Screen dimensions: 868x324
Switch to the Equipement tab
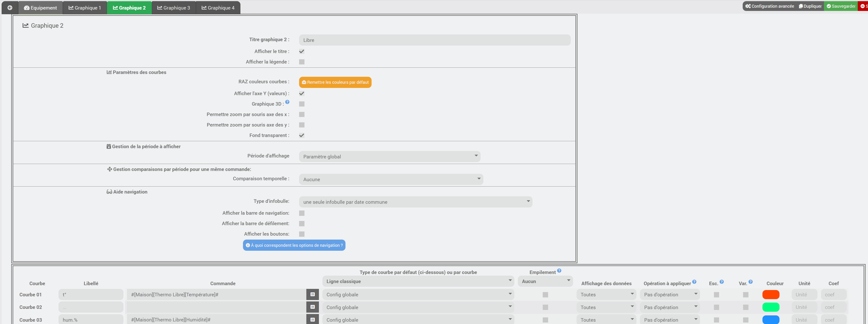coord(41,8)
